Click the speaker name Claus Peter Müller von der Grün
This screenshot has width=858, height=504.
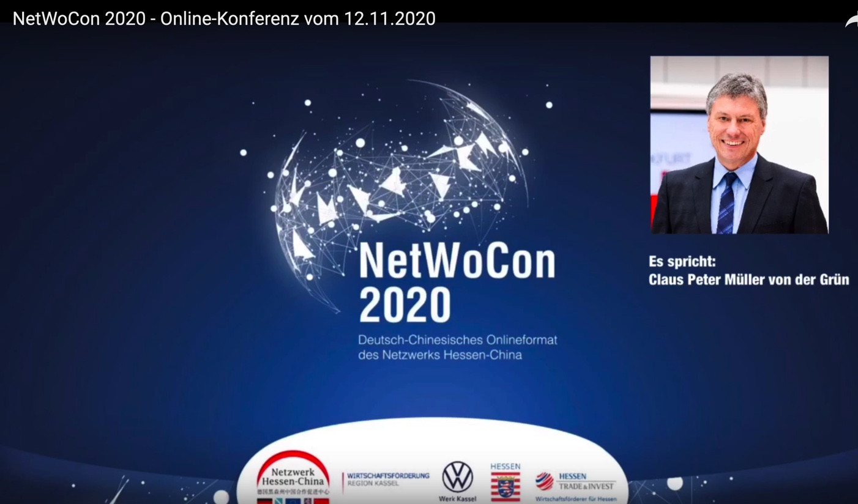pyautogui.click(x=748, y=280)
